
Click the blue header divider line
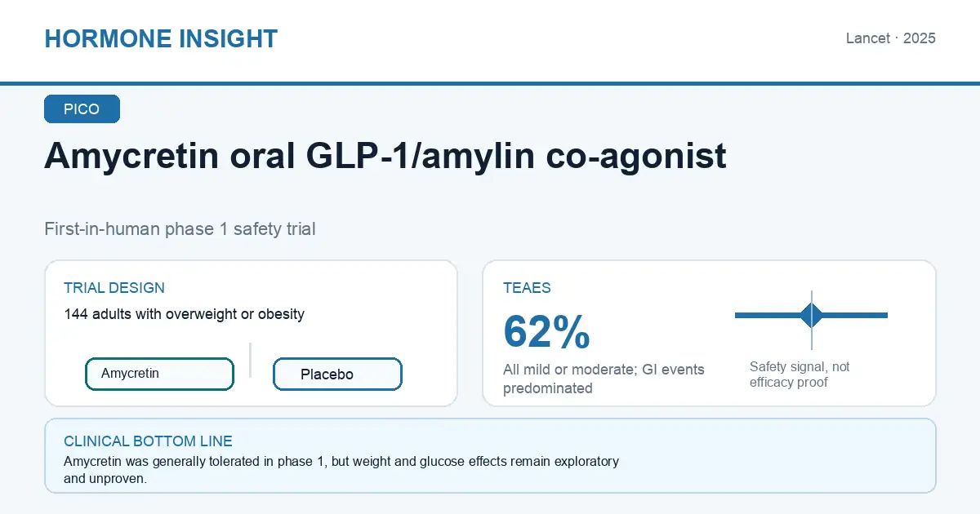[490, 83]
